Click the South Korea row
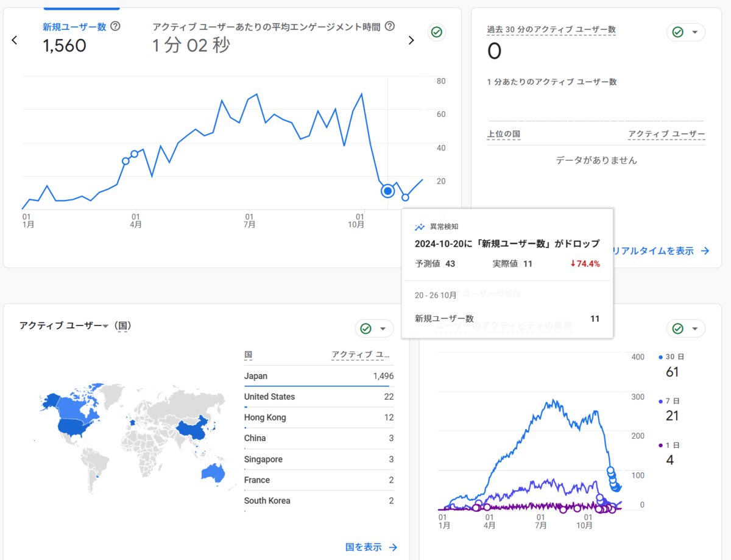 [319, 501]
